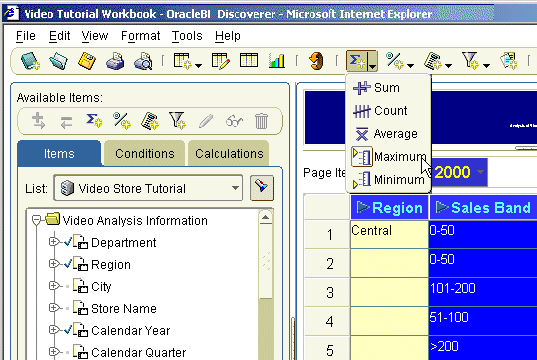
Task: Choose Average from the totals menu
Action: (x=388, y=134)
